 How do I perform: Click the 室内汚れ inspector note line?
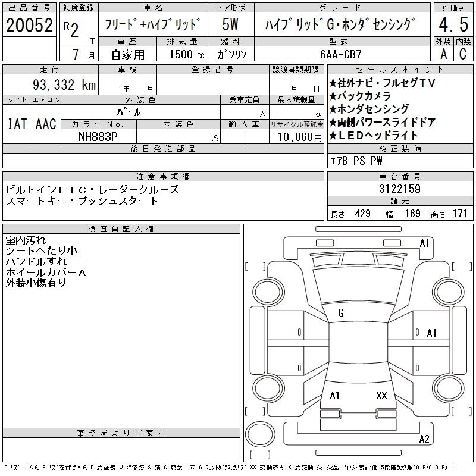pyautogui.click(x=25, y=240)
